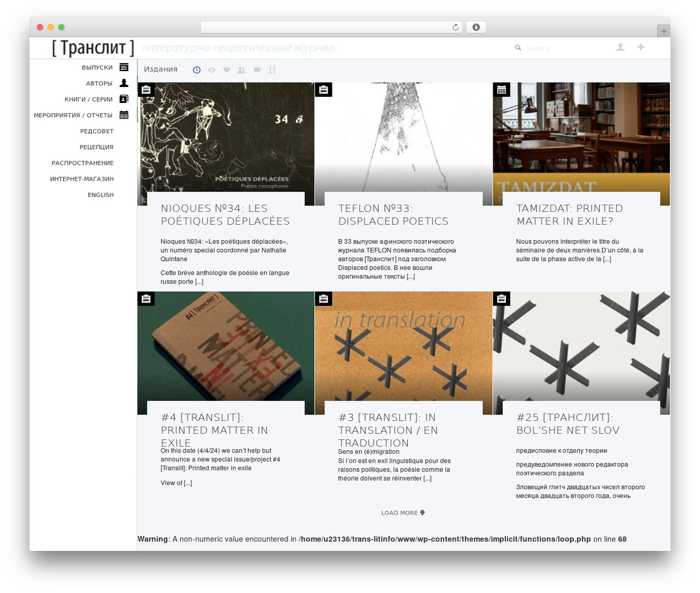This screenshot has width=700, height=593.
Task: Open Редсовет menu item
Action: pos(97,131)
